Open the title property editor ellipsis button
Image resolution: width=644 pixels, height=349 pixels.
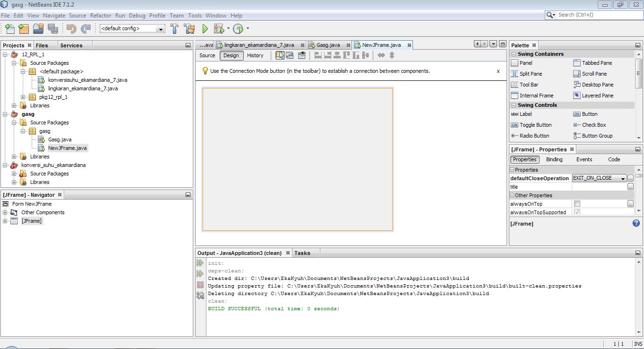click(630, 187)
